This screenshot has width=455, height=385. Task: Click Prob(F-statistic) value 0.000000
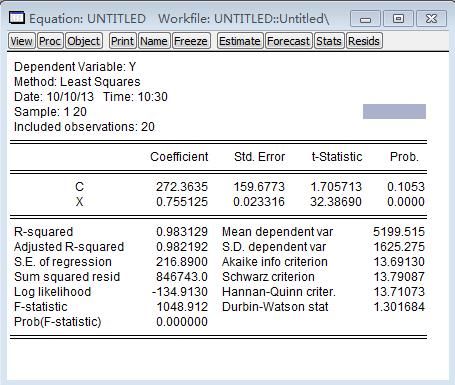coord(182,322)
